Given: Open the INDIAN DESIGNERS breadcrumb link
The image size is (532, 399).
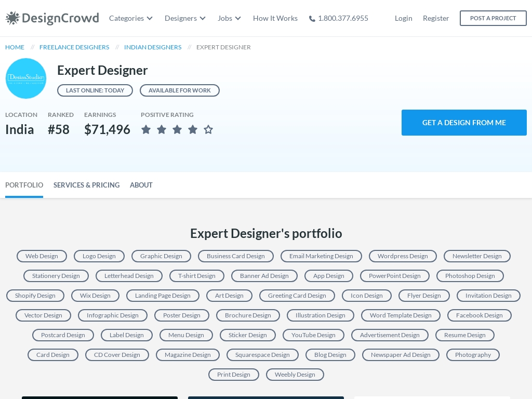Looking at the screenshot, I should (x=153, y=47).
